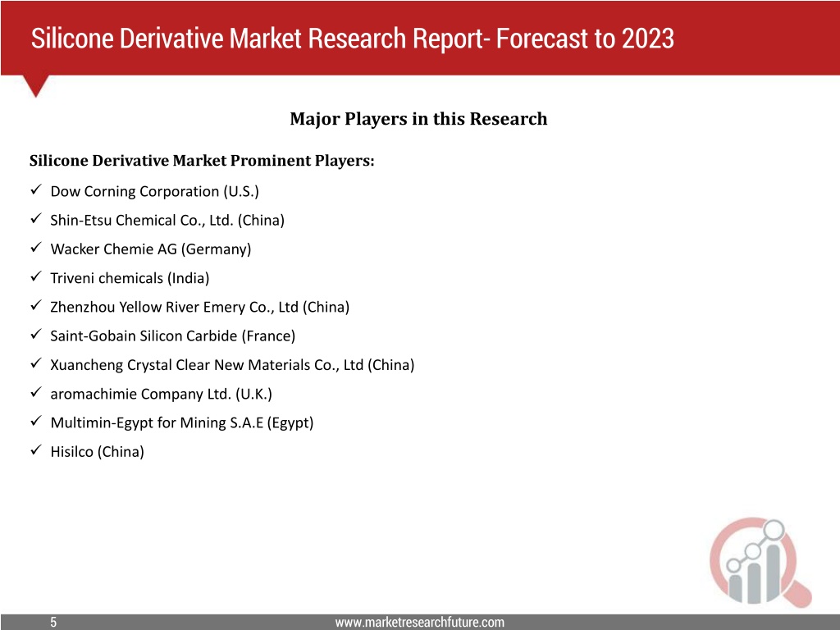Click the heading 'Major Players in this Research'

click(x=418, y=118)
